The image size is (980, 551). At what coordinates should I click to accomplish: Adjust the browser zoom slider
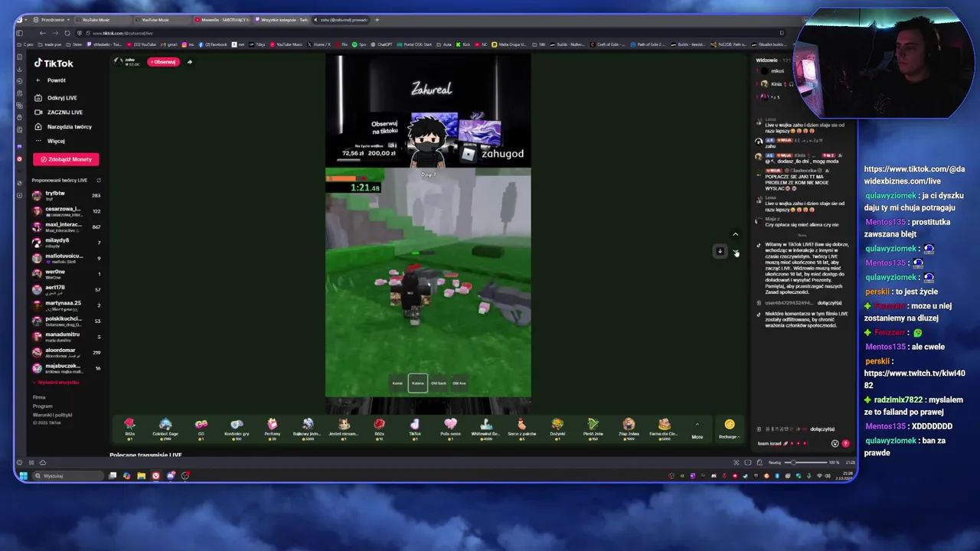coord(808,462)
